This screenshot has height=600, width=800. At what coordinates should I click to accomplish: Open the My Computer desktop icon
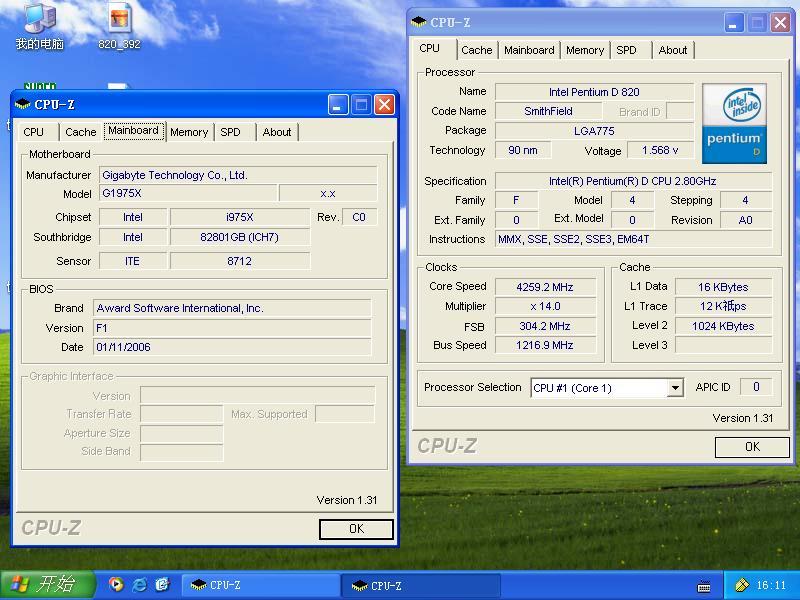click(x=40, y=26)
